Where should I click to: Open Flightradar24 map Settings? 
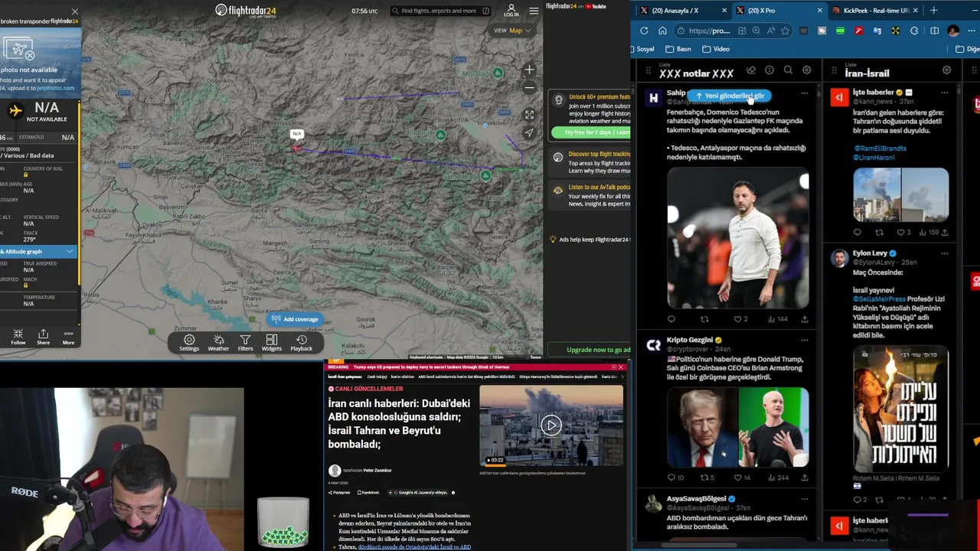pos(189,343)
